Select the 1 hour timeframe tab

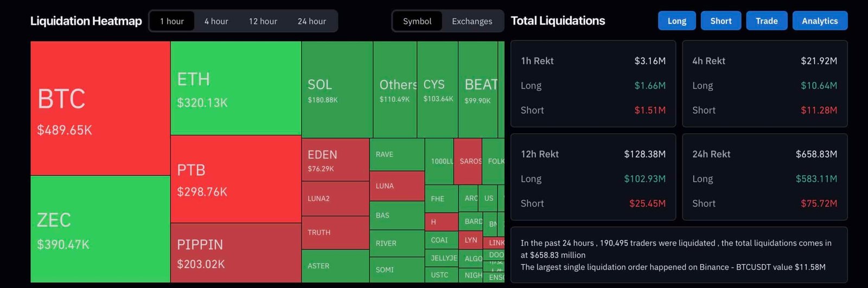tap(172, 21)
